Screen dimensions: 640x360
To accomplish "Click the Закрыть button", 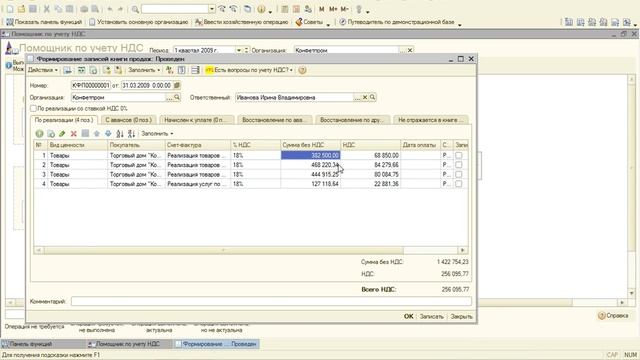I will [461, 316].
